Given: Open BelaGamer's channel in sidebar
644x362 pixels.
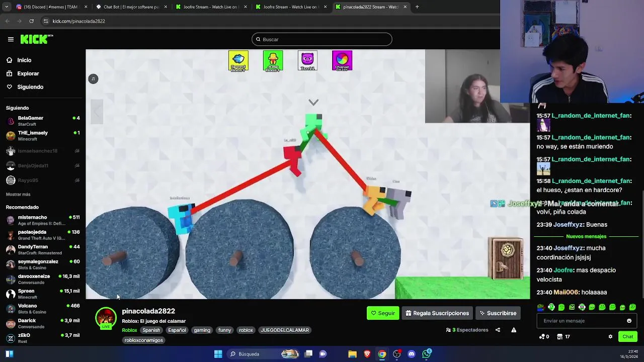Looking at the screenshot, I should 43,121.
